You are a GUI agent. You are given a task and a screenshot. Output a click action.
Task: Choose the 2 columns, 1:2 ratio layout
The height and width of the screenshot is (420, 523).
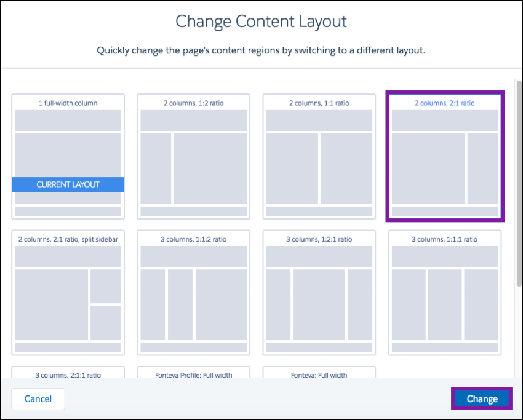[193, 156]
